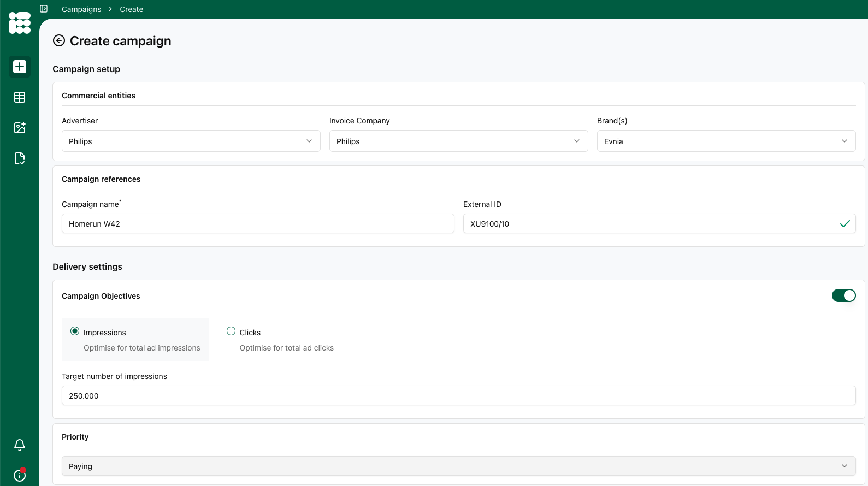Click 'Optimise for total ad clicks' text
Screen dimensions: 868x486
click(x=287, y=348)
